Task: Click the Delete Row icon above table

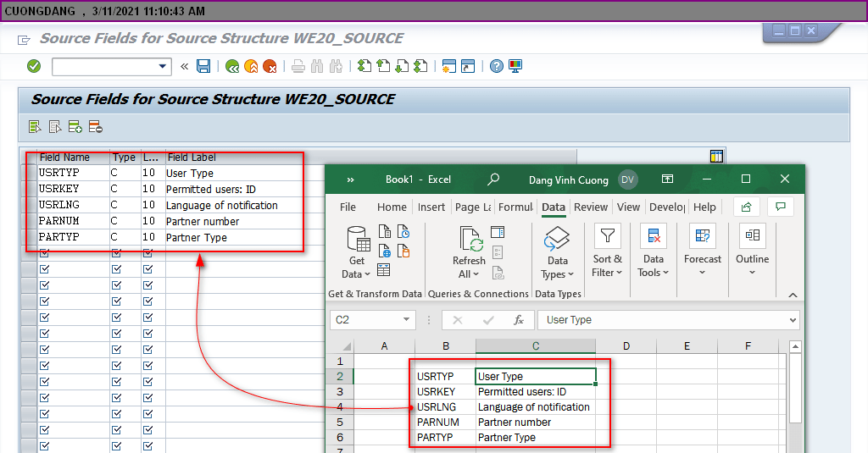Action: tap(95, 127)
